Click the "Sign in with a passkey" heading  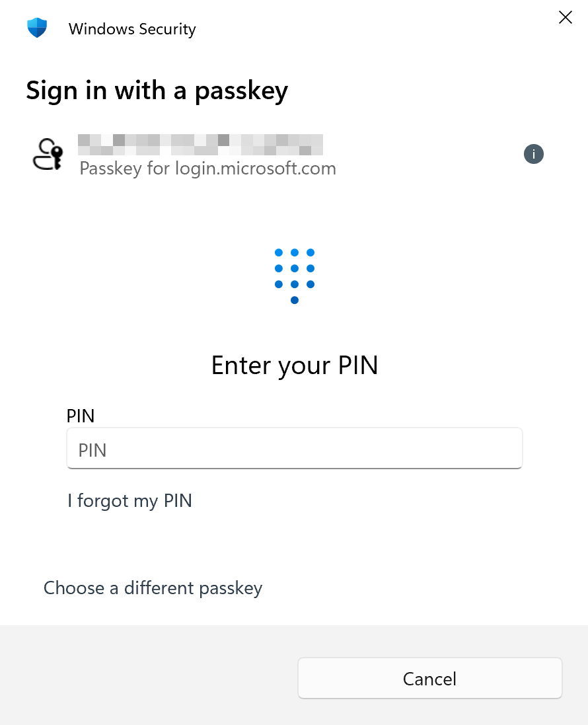pyautogui.click(x=157, y=91)
